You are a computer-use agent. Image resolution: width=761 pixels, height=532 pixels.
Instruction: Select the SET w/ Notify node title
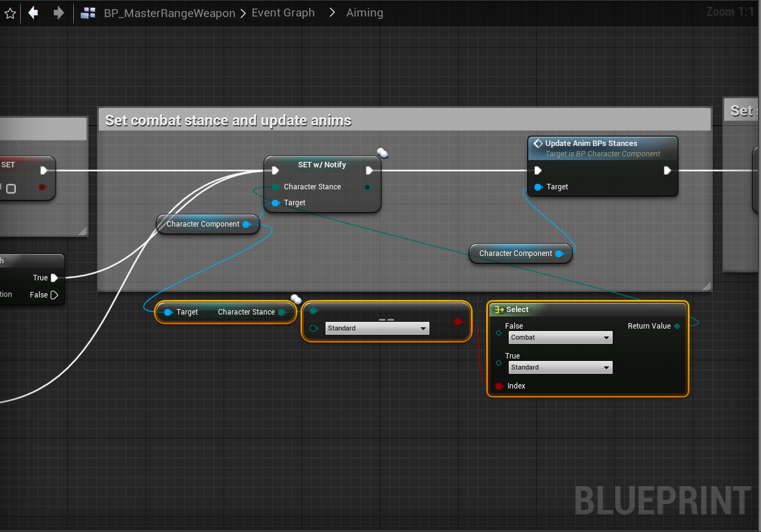tap(322, 165)
